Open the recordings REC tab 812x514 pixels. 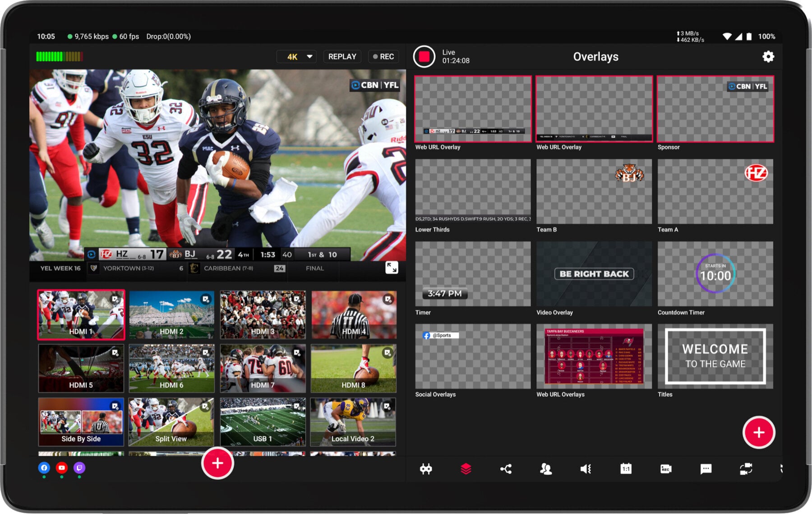(665, 469)
